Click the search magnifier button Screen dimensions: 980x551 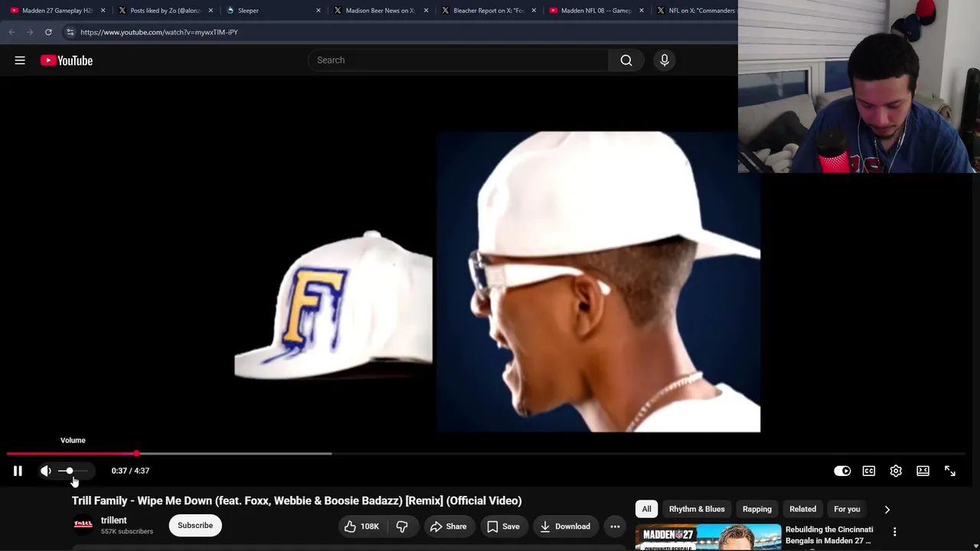626,60
